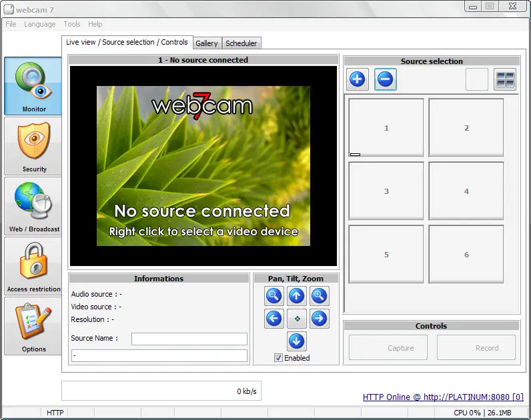Tilt camera down with the down arrow

[296, 341]
